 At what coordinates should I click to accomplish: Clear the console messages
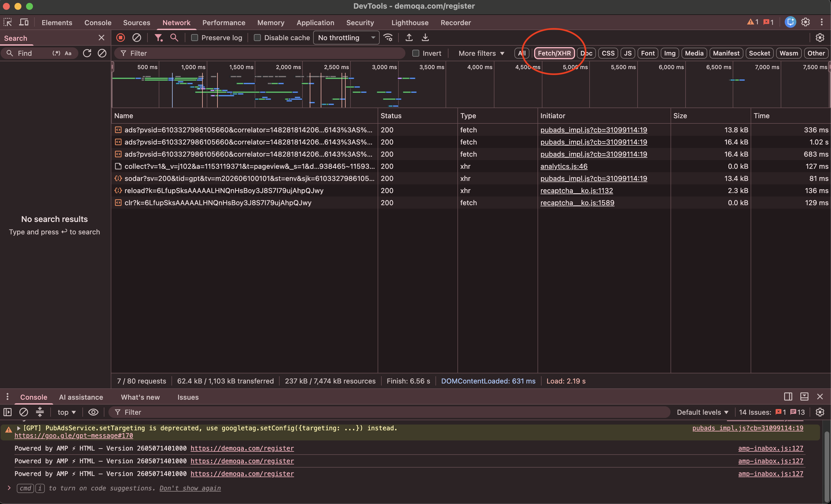24,412
